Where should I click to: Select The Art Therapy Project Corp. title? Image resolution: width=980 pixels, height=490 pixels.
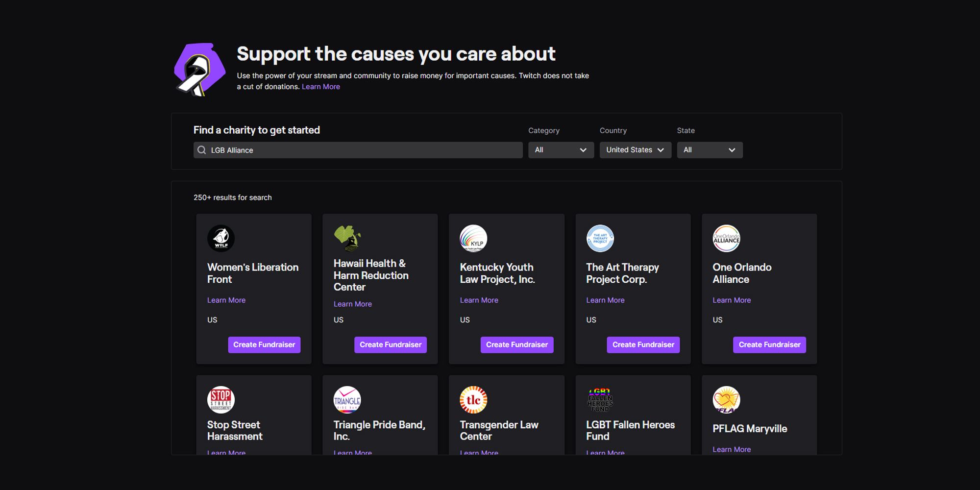coord(623,273)
